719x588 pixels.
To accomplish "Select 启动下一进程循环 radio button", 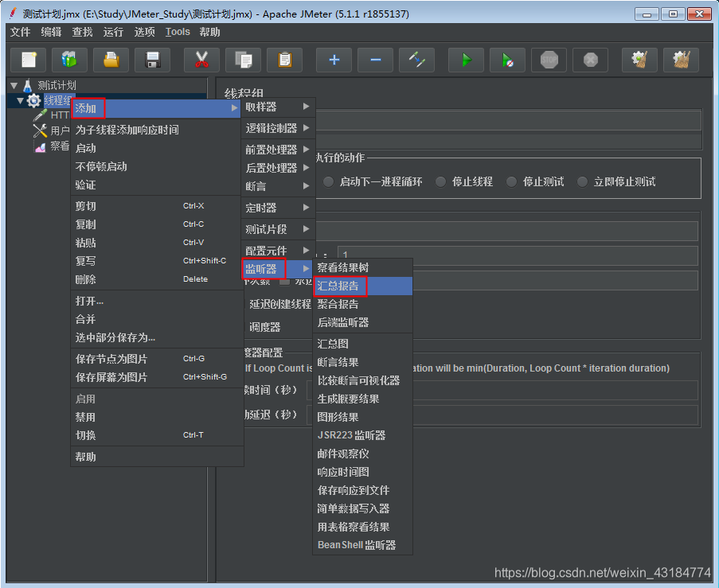I will [x=328, y=182].
